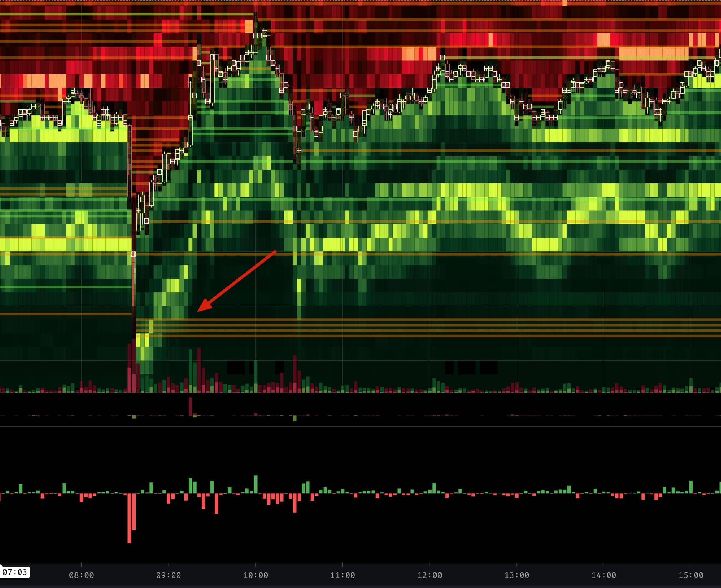
Task: Click the 07:03 crosshair time label
Action: point(15,572)
